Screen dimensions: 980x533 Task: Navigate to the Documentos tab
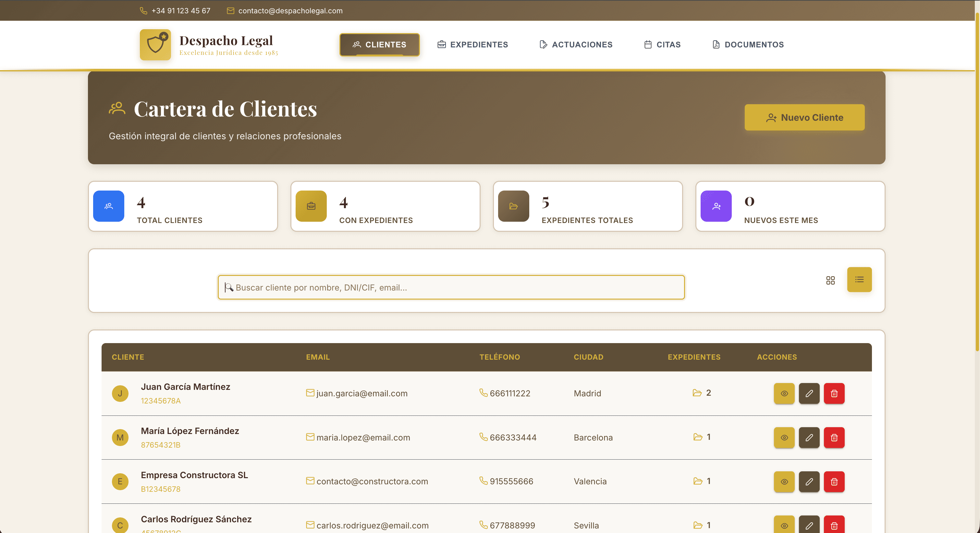click(748, 44)
